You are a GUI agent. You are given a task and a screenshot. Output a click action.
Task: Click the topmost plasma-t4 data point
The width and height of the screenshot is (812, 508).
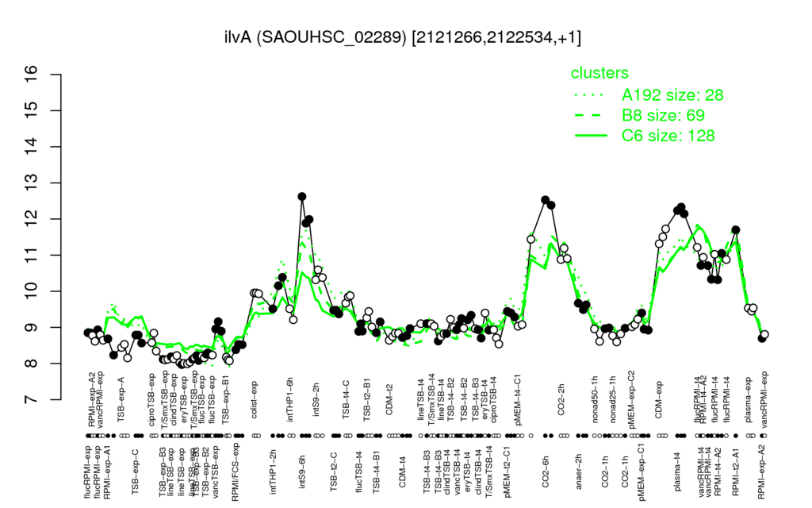pos(681,207)
